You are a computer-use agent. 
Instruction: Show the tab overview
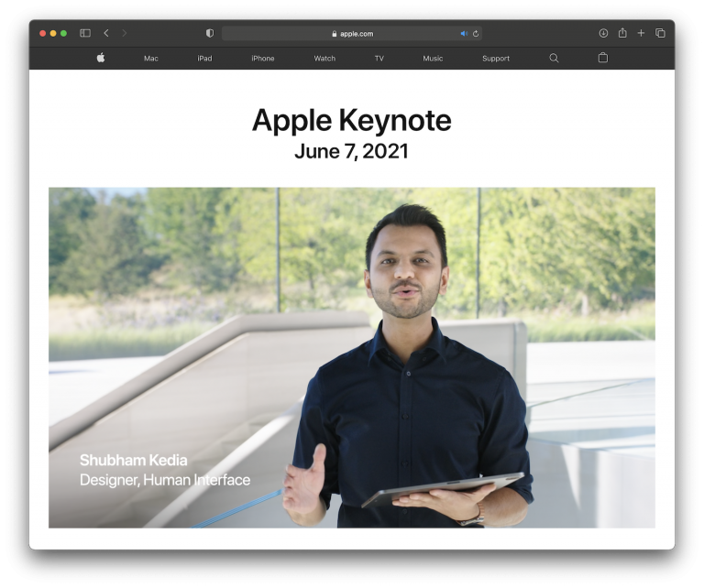660,33
